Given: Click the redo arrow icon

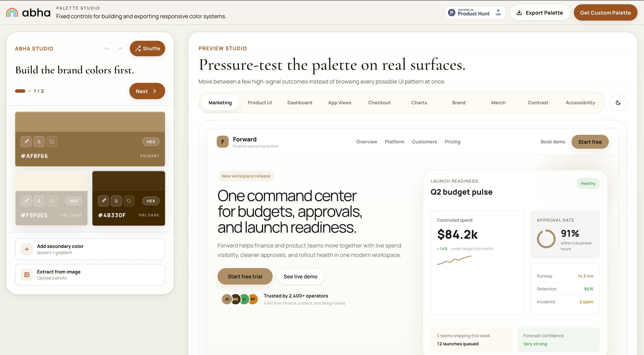Looking at the screenshot, I should (x=120, y=49).
